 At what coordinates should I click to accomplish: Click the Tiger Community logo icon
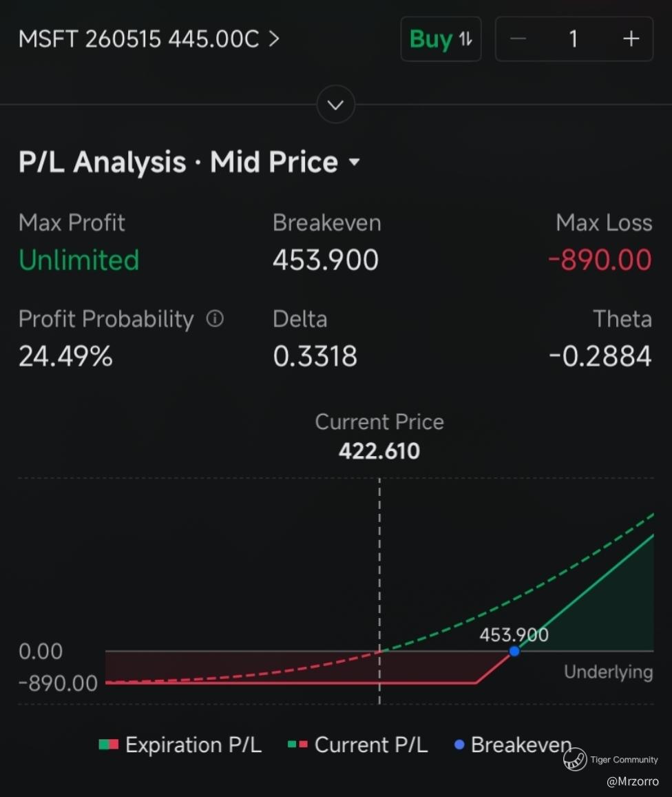tap(574, 759)
